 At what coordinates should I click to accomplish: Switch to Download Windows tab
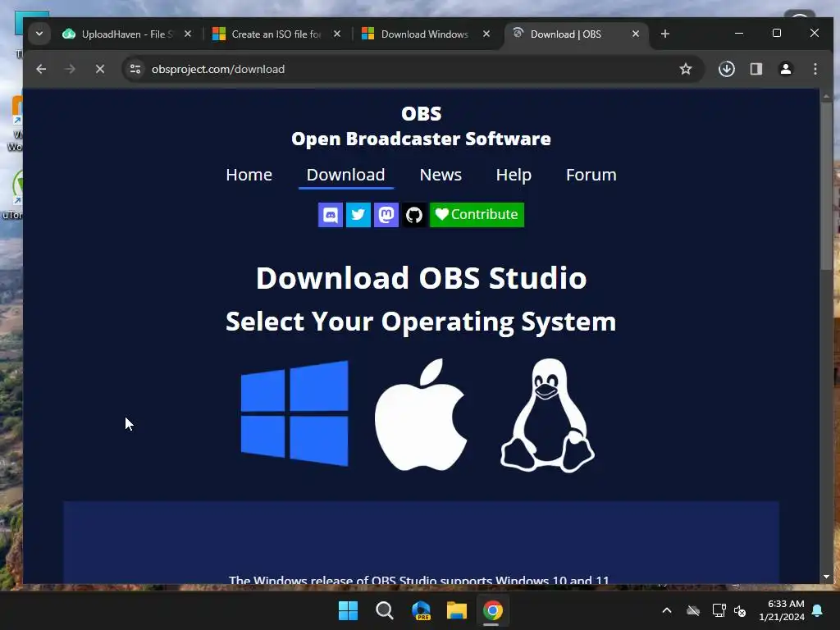click(x=425, y=34)
